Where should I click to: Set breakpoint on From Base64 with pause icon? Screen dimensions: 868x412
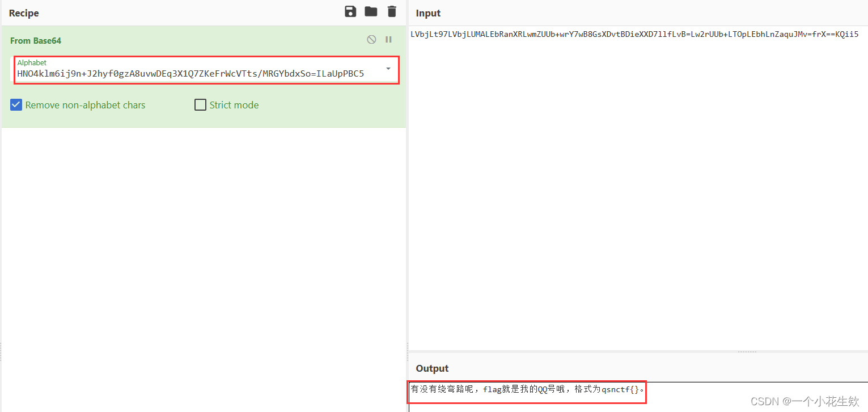[388, 40]
